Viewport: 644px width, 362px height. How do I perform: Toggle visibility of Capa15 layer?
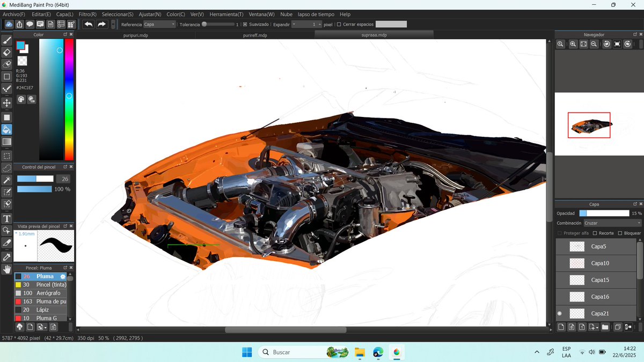tap(560, 280)
